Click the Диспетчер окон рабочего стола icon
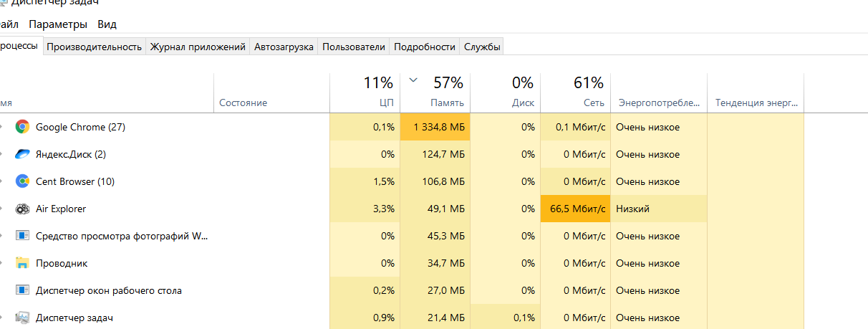The height and width of the screenshot is (329, 868). click(22, 290)
